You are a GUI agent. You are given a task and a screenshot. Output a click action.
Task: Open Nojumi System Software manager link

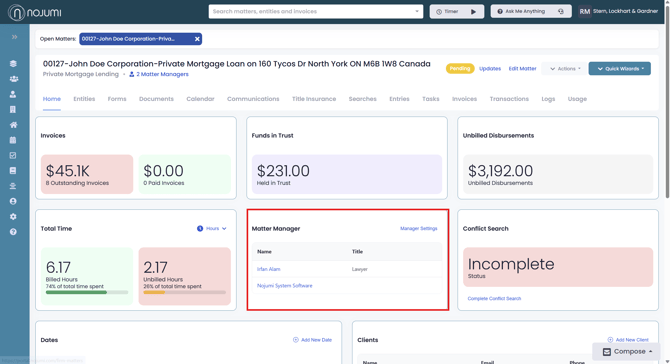[285, 286]
